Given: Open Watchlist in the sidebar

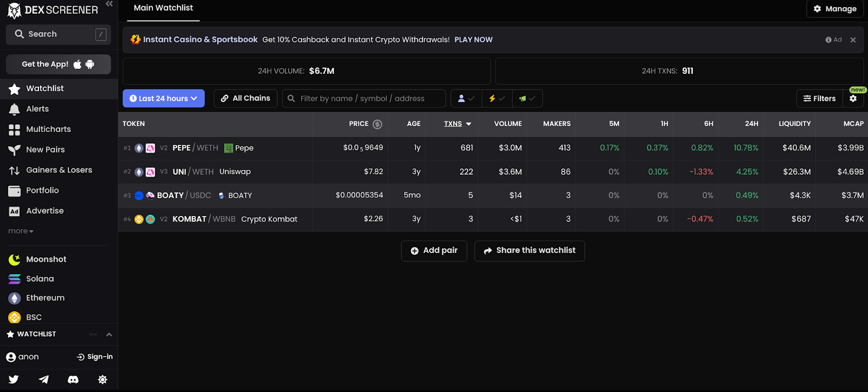Looking at the screenshot, I should [x=59, y=88].
